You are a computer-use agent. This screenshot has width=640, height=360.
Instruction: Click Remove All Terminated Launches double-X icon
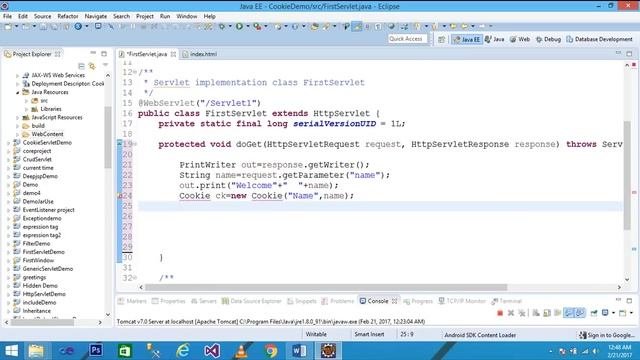(522, 313)
